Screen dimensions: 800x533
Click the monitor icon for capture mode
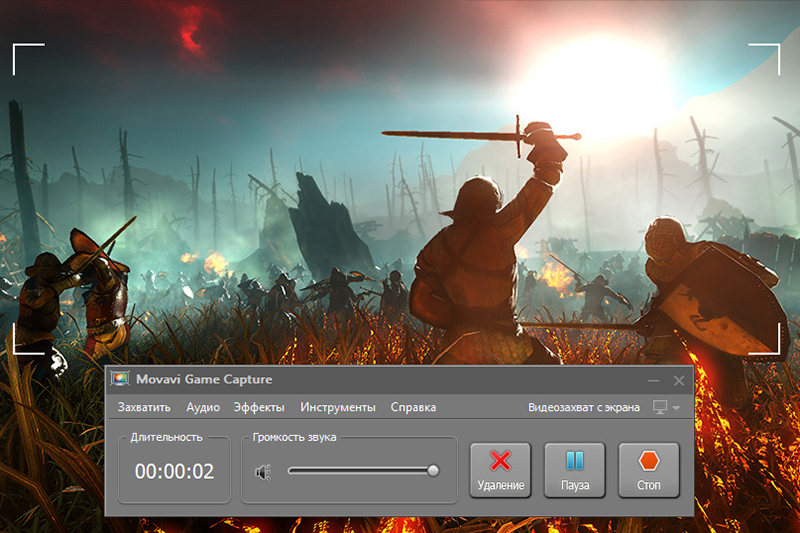coord(660,407)
